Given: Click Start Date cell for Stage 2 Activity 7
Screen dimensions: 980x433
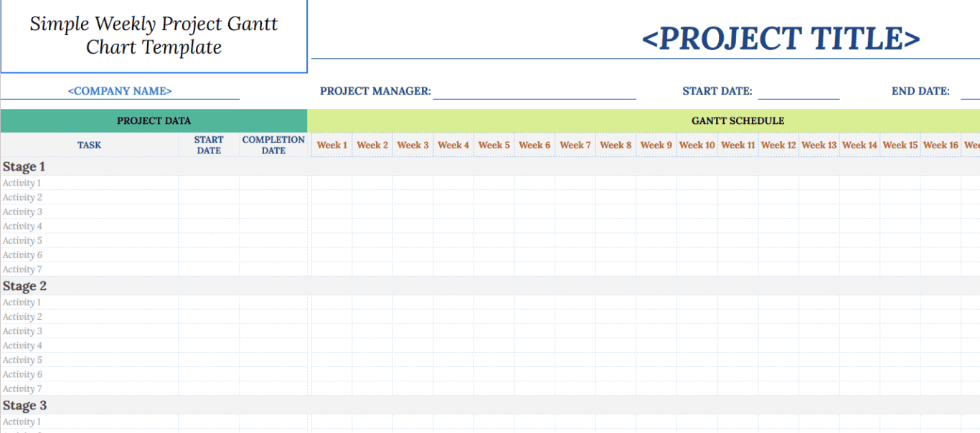Looking at the screenshot, I should (x=209, y=389).
